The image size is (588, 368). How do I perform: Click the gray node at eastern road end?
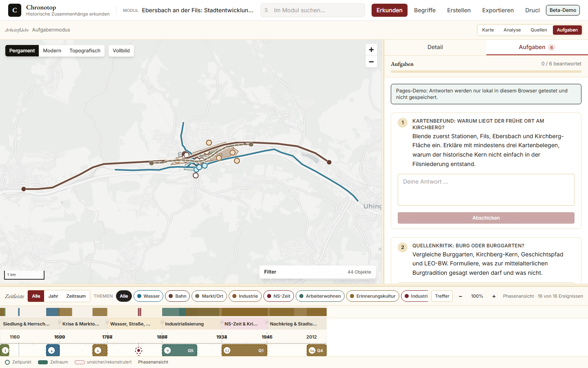pyautogui.click(x=251, y=144)
